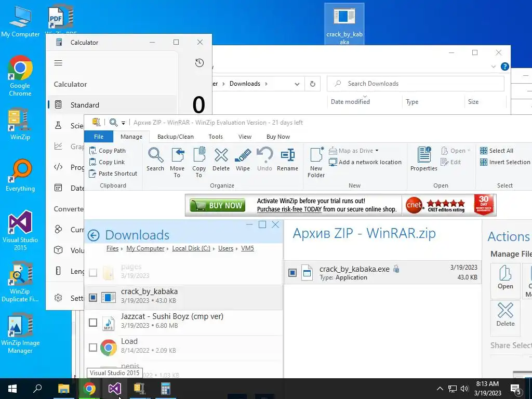Open Calculator history icon

pyautogui.click(x=199, y=63)
